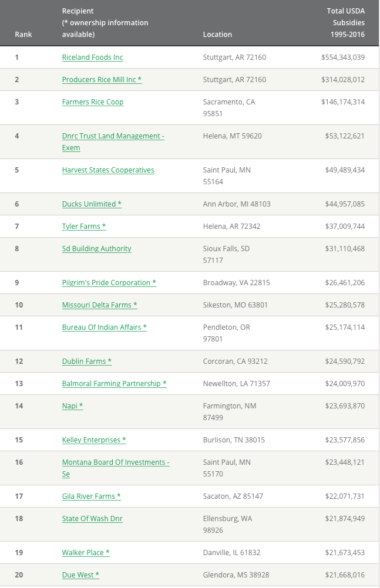Click location Glendora, MS 38928
This screenshot has width=380, height=588.
click(x=236, y=575)
